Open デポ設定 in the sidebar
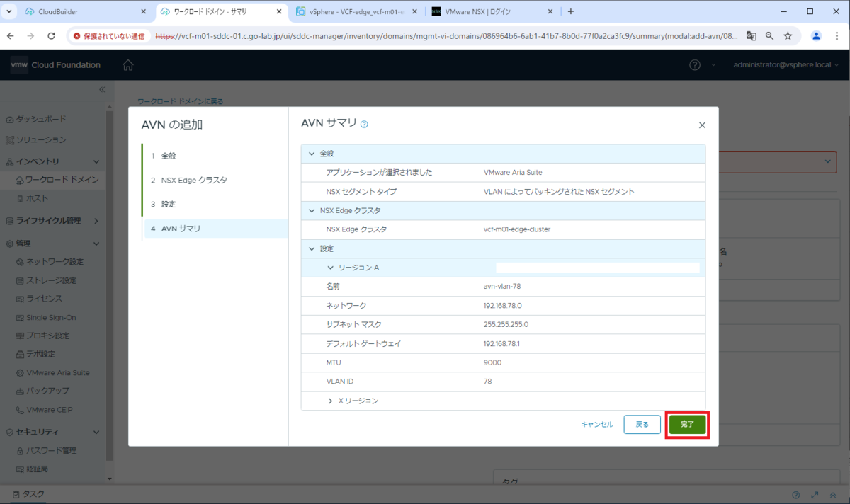The image size is (850, 504). coord(40,354)
